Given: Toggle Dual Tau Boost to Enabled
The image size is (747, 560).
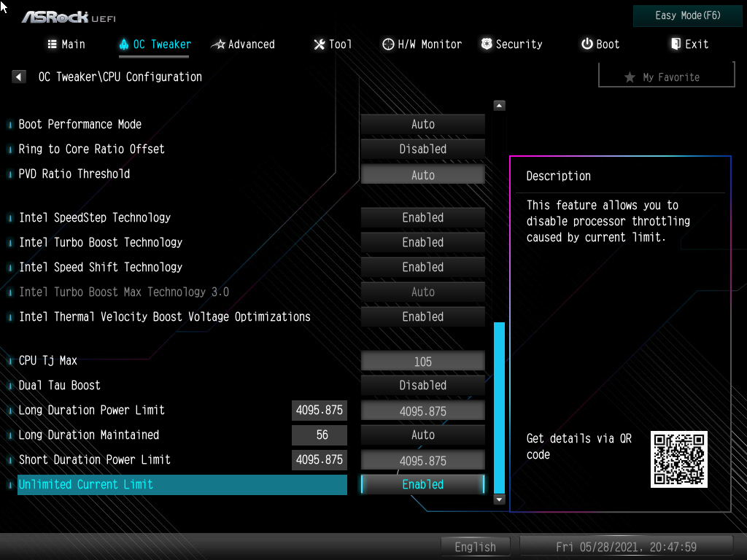Looking at the screenshot, I should 422,385.
